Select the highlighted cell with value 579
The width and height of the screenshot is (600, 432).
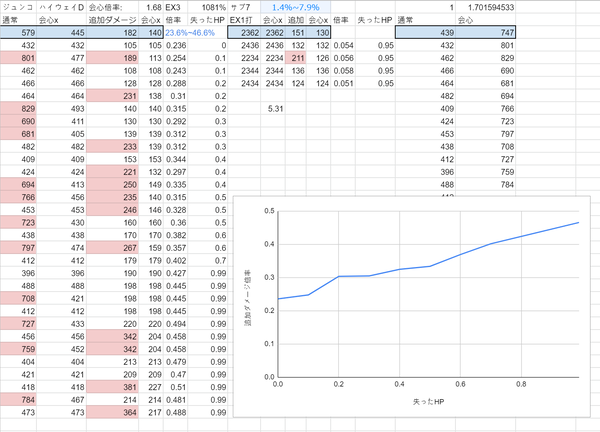(18, 33)
